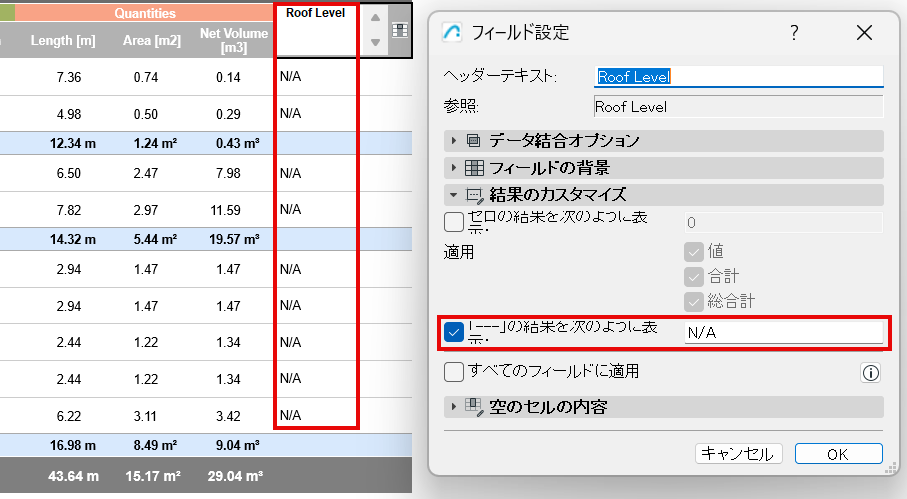Select the Net Volume [m3] column header
This screenshot has height=499, width=907.
pyautogui.click(x=234, y=40)
